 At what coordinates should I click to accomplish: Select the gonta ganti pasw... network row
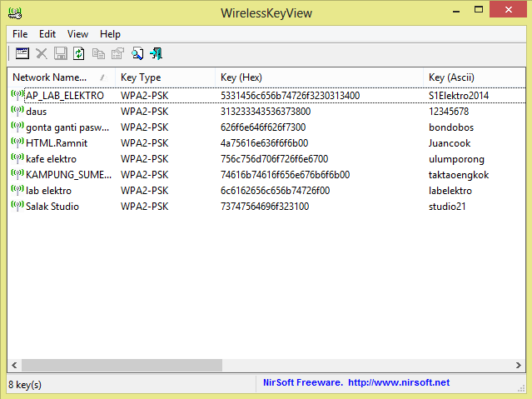266,127
